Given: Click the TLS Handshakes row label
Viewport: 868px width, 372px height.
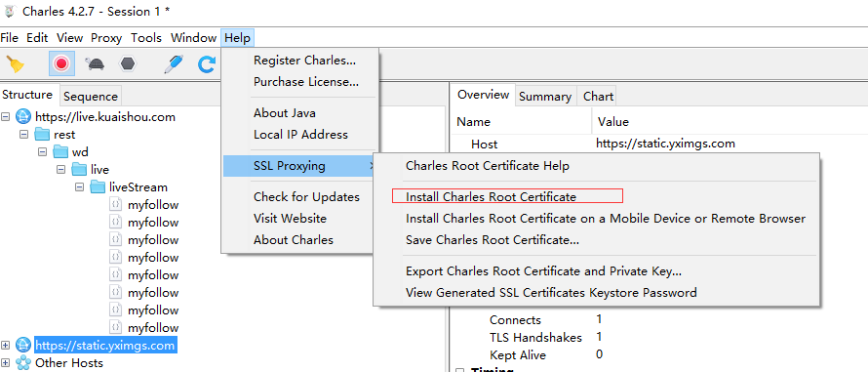Looking at the screenshot, I should point(535,337).
